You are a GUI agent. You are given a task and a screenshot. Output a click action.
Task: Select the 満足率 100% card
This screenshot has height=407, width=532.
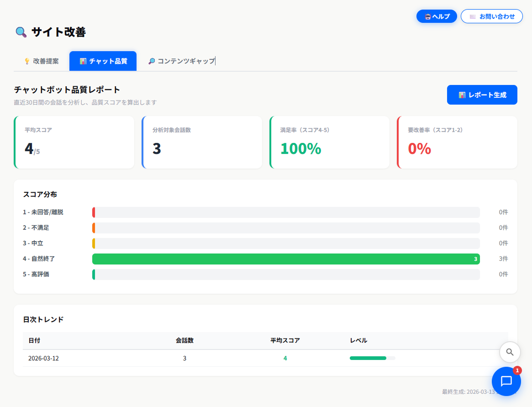329,143
